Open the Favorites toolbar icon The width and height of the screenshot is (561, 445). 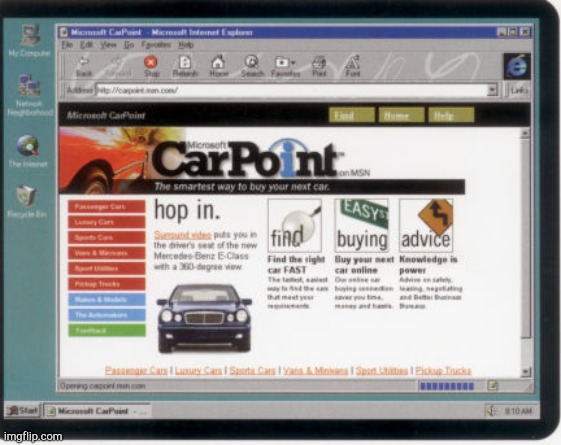click(x=285, y=66)
